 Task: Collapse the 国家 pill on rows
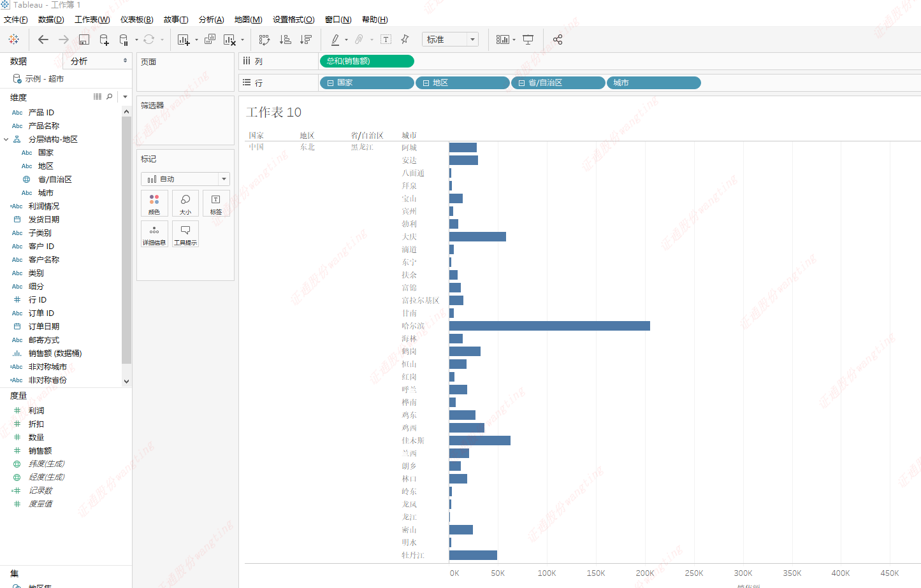tap(330, 83)
